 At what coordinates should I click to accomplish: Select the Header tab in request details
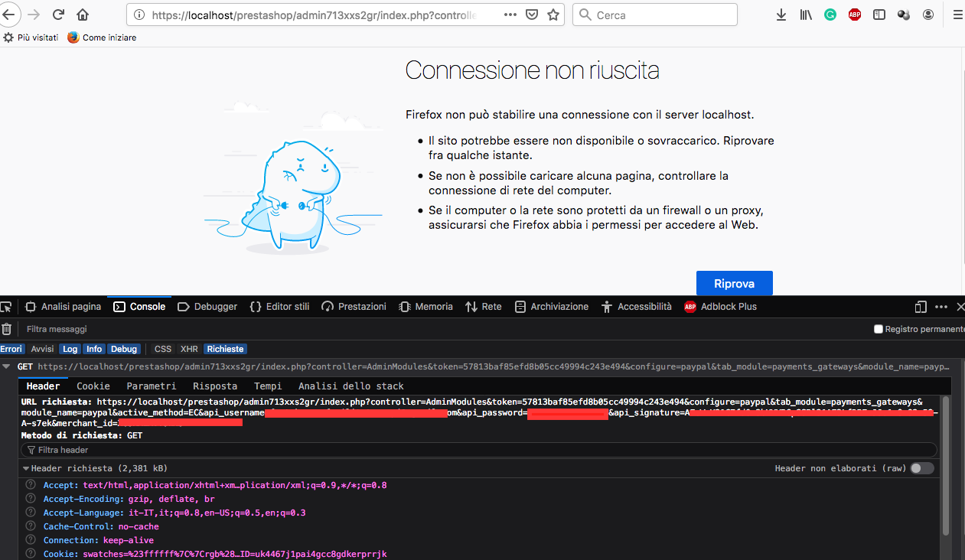coord(43,386)
